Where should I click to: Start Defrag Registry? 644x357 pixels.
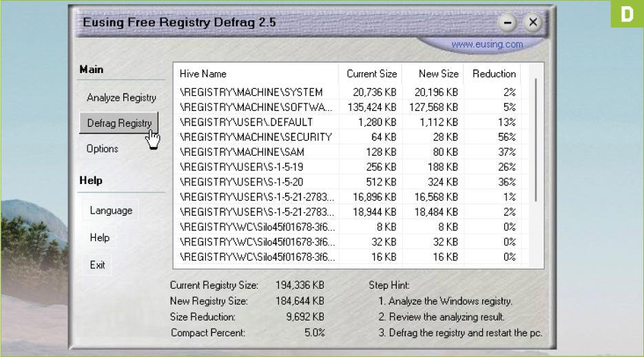pyautogui.click(x=118, y=123)
